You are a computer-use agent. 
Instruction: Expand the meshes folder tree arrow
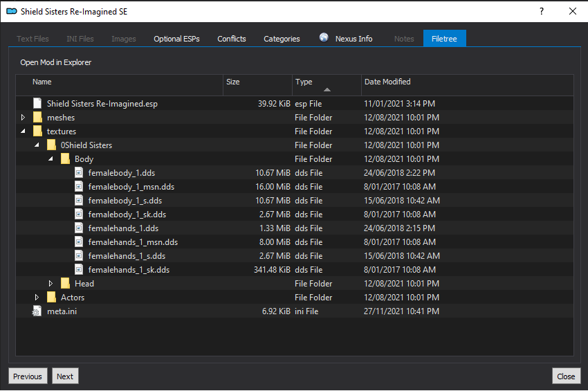pyautogui.click(x=23, y=118)
